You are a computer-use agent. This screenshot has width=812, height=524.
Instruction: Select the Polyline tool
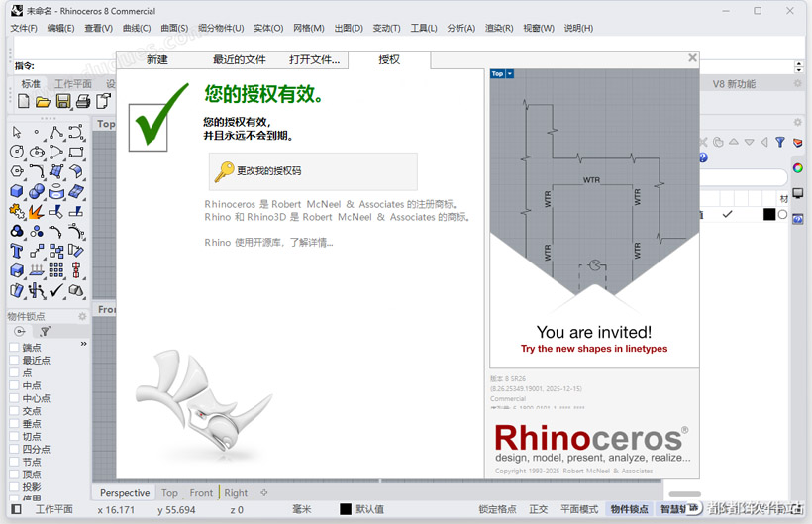tap(55, 132)
